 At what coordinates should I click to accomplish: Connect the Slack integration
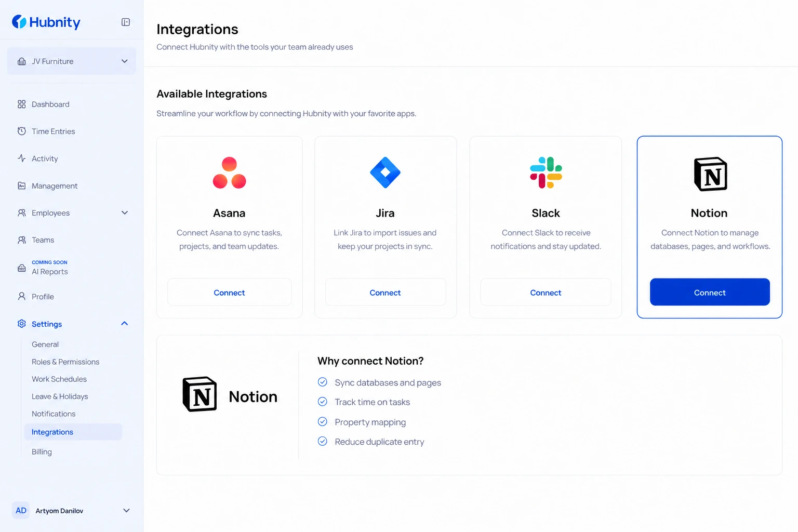[x=546, y=292]
